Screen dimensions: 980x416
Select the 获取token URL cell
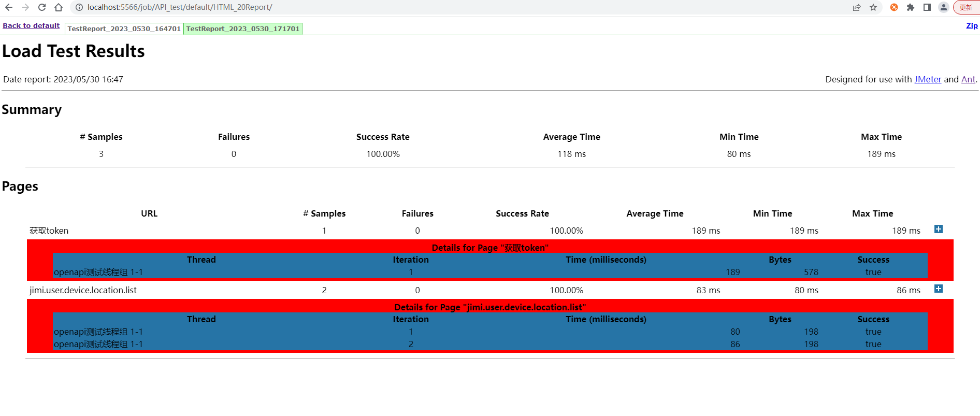coord(49,231)
